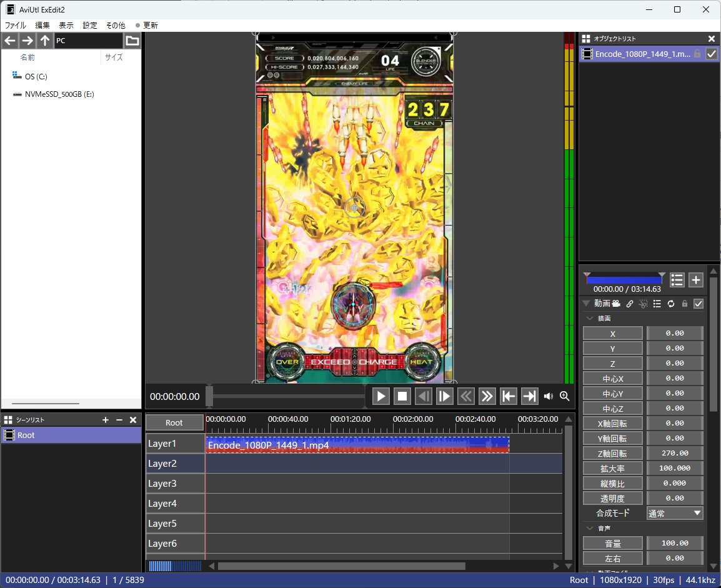
Task: Toggle the checkbox of Encode_1080P_1449_1 object
Action: coord(712,54)
